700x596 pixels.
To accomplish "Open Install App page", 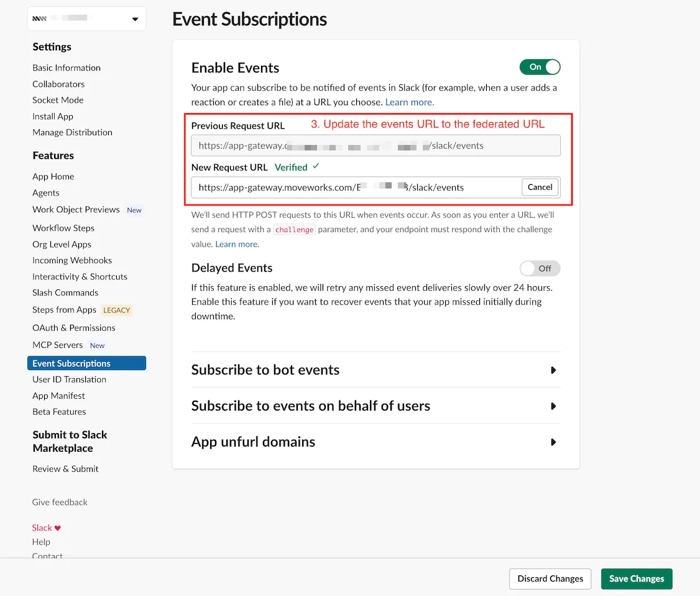I will 53,116.
